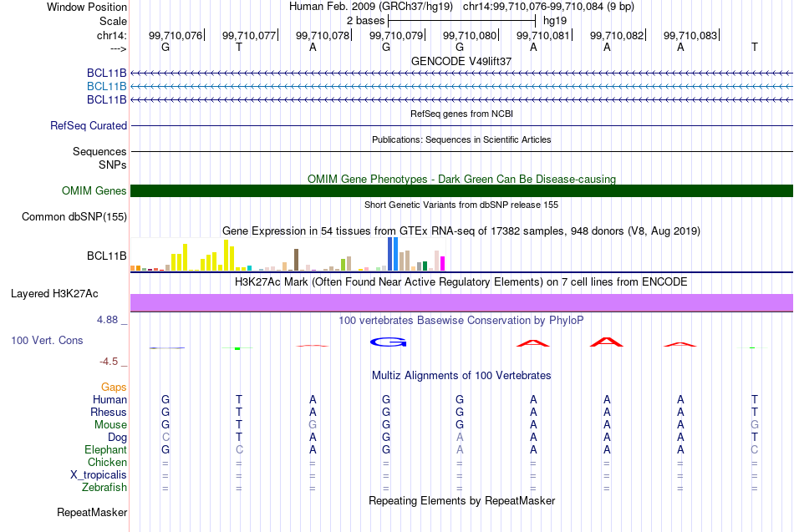Click the Sequences track label

tap(99, 151)
